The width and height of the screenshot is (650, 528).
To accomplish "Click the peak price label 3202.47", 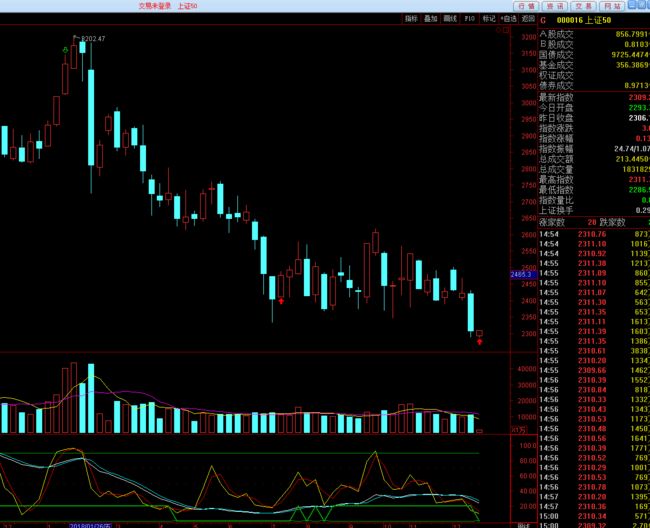I will (93, 39).
